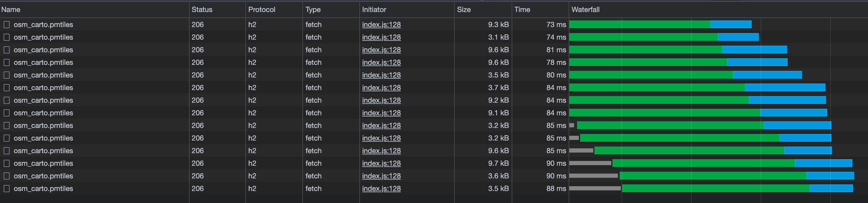Sort requests by the Name column header

(x=11, y=9)
